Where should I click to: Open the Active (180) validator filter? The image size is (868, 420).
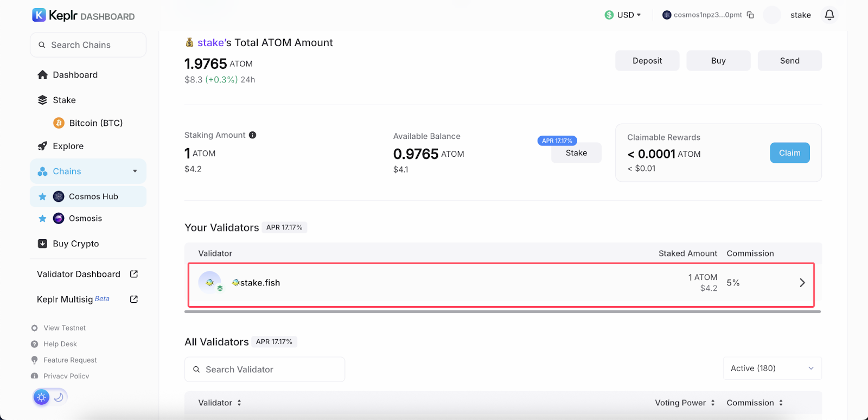click(772, 368)
